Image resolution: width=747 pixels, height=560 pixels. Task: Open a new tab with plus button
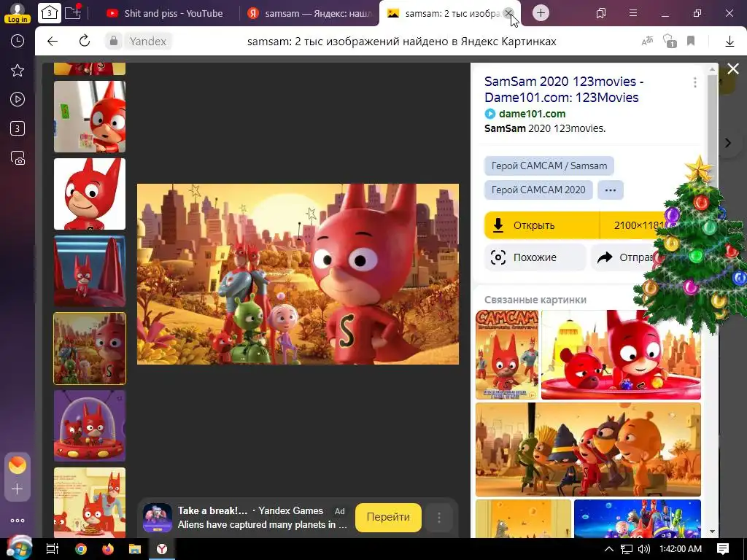point(541,13)
